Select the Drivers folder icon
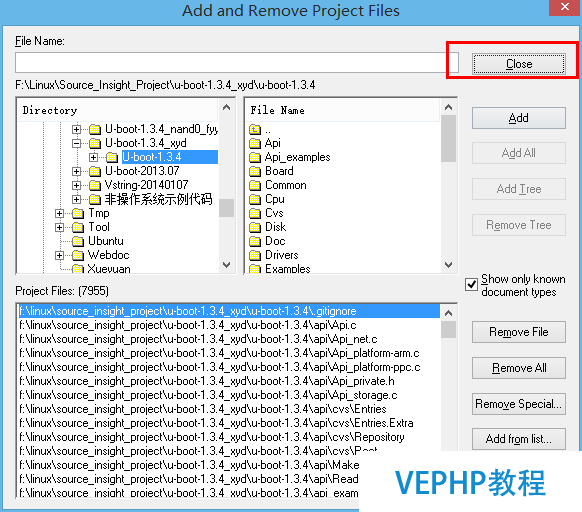The width and height of the screenshot is (582, 512). (x=255, y=255)
